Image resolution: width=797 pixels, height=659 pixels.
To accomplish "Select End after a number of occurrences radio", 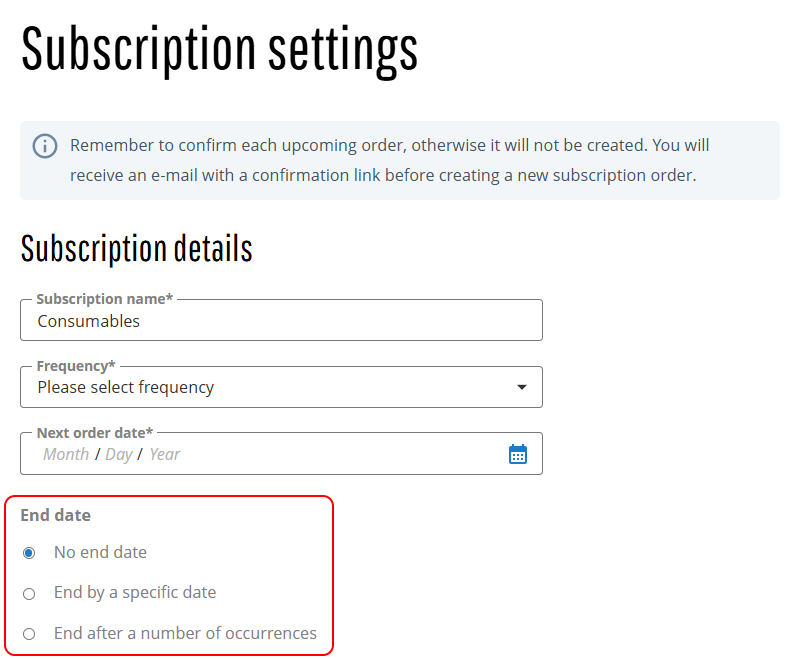I will pyautogui.click(x=29, y=634).
